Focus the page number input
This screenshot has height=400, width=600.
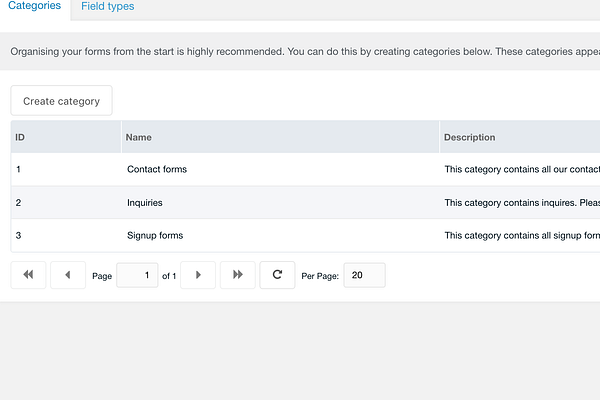point(137,275)
